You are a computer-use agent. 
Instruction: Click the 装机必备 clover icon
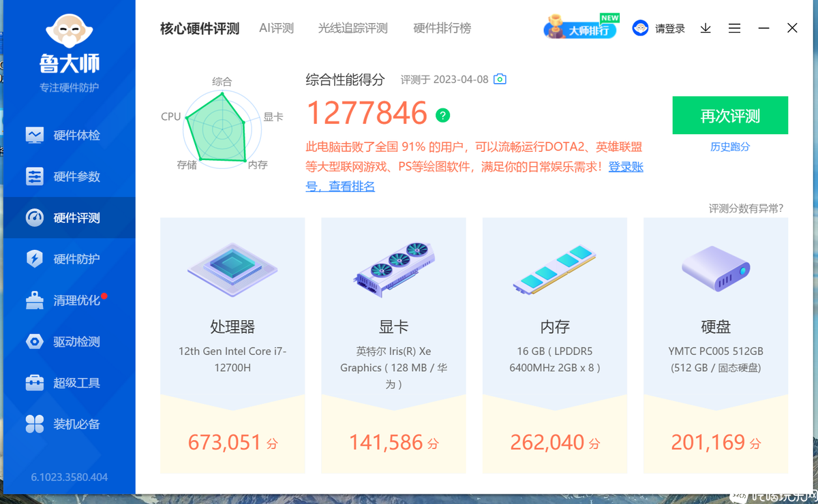tap(35, 424)
